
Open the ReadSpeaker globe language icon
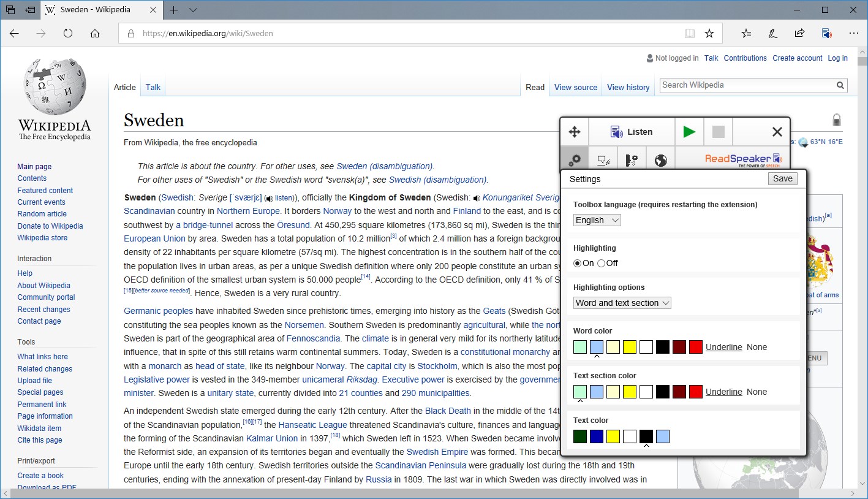pyautogui.click(x=660, y=161)
